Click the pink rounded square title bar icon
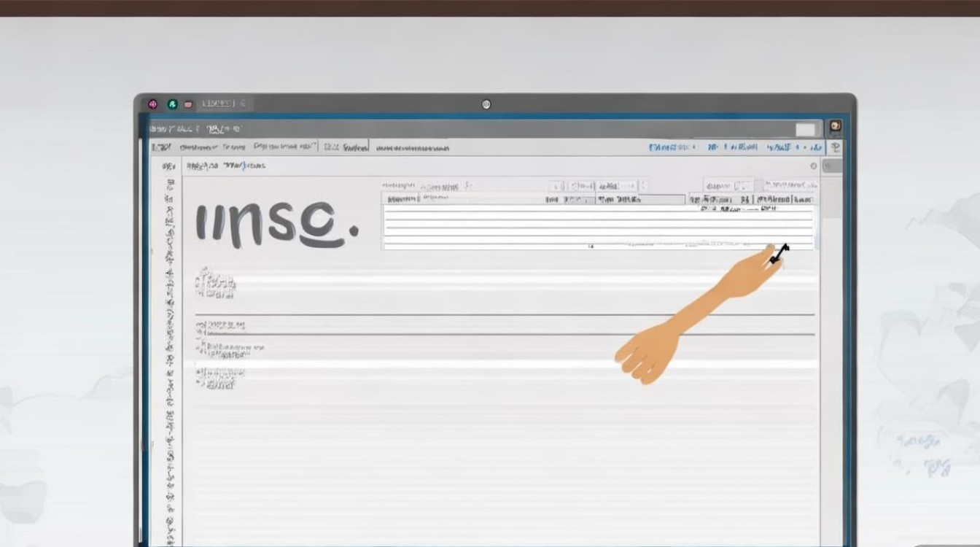Screen dimensions: 980x547 point(188,104)
